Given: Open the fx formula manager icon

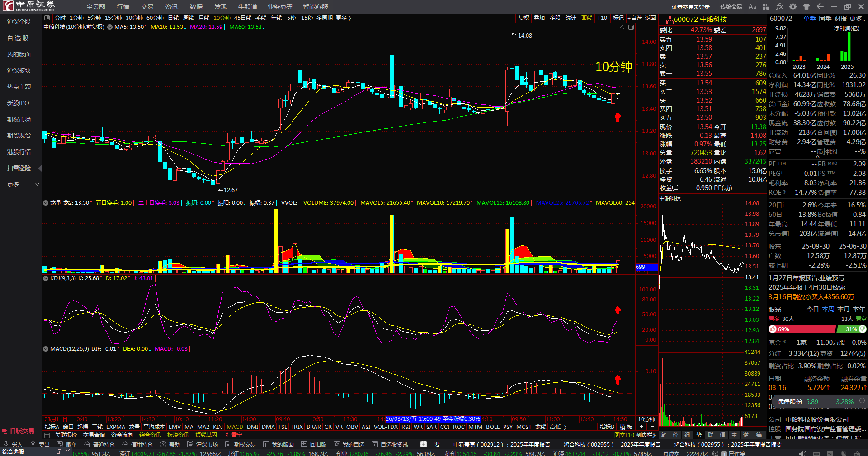Looking at the screenshot, I should pyautogui.click(x=779, y=7).
